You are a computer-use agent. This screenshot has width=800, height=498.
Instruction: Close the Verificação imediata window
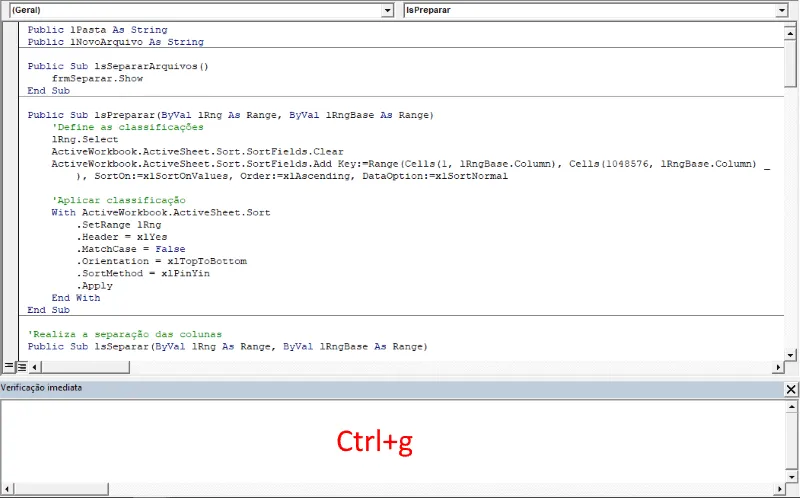(791, 389)
